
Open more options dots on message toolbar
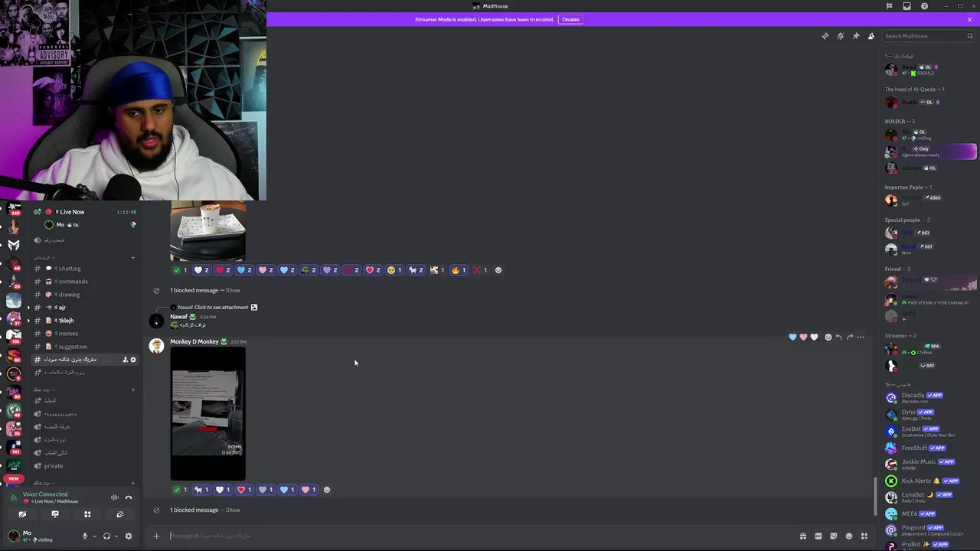tap(861, 337)
